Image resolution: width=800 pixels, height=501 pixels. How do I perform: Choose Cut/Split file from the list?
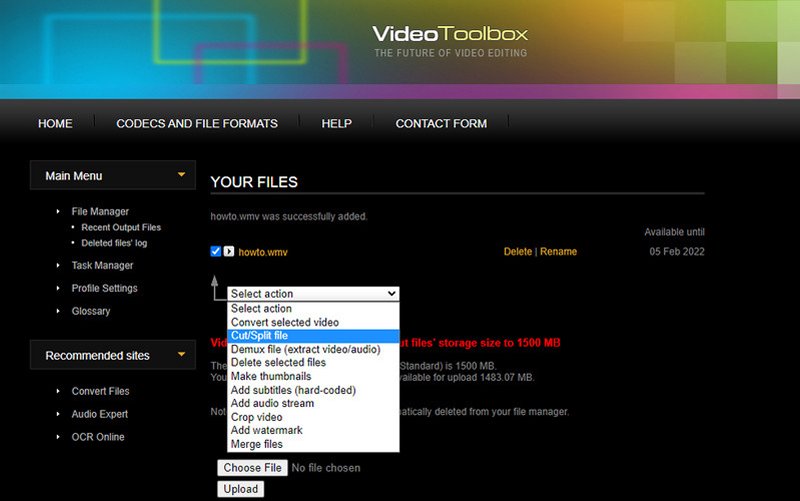259,336
